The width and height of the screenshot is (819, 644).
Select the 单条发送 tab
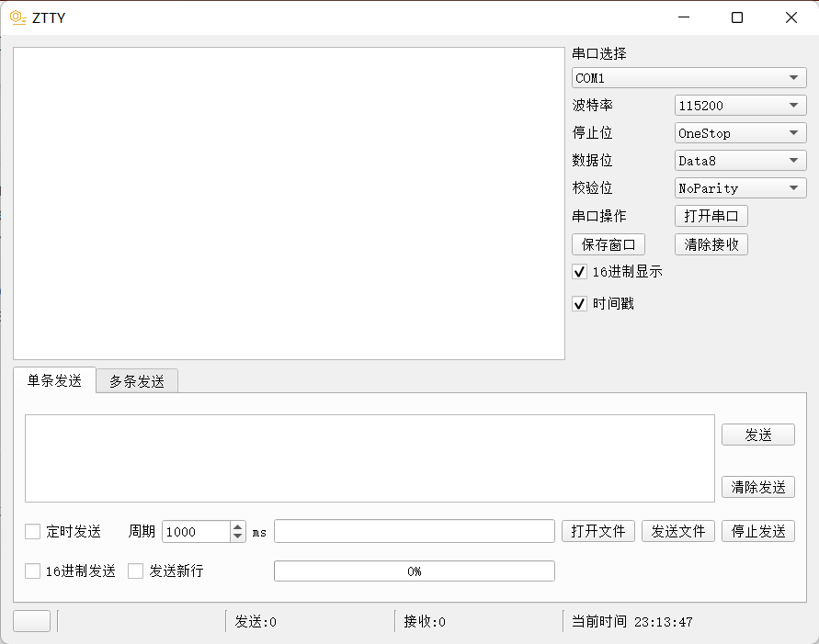53,380
